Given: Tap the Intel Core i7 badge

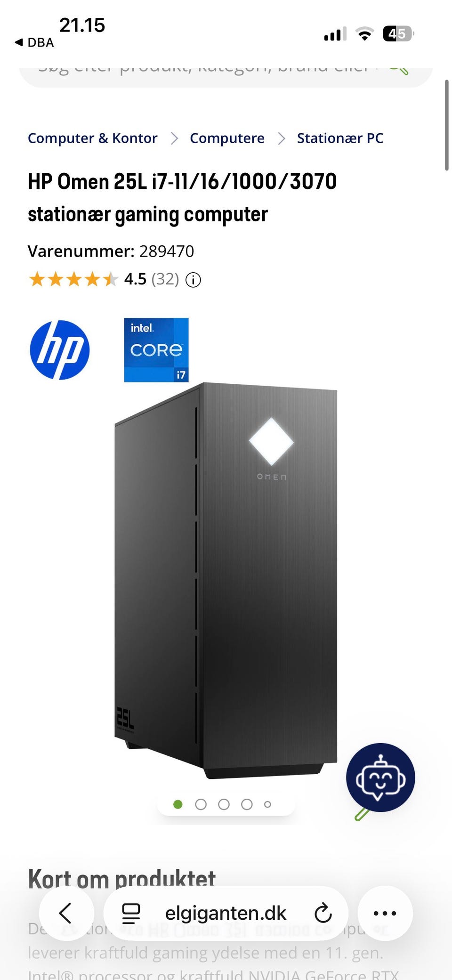Looking at the screenshot, I should click(x=156, y=350).
